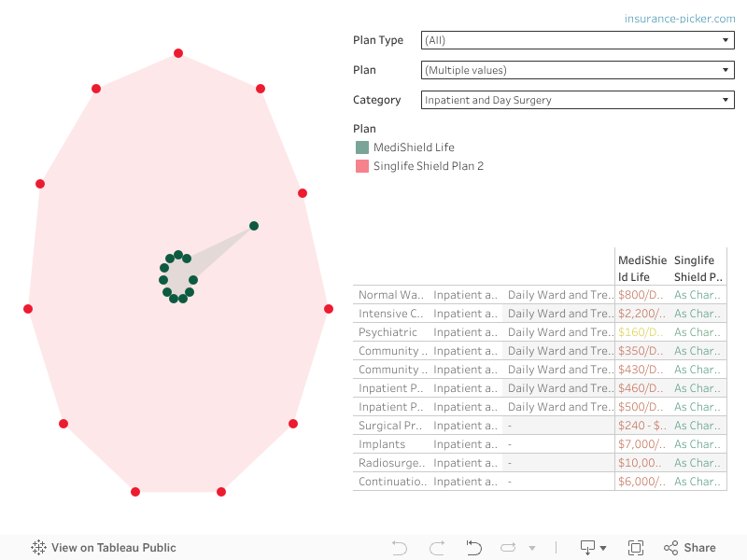The width and height of the screenshot is (747, 560).
Task: Expand the Plan Type dropdown
Action: pos(577,40)
